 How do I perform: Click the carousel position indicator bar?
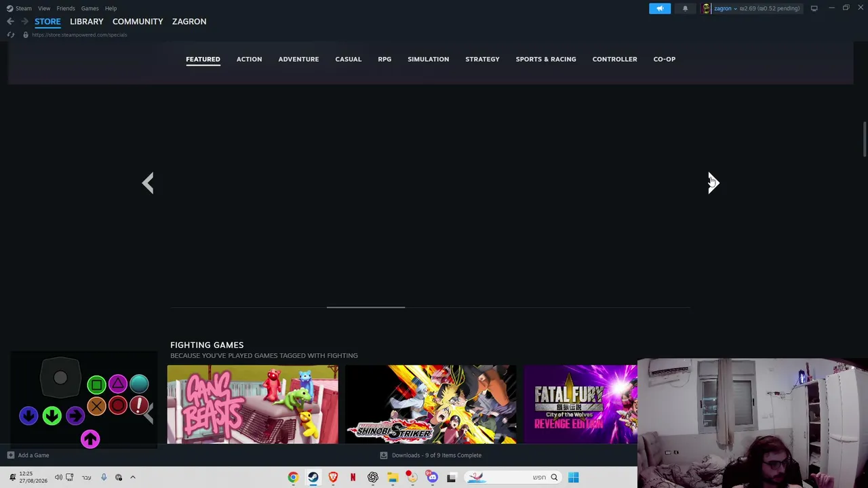pos(366,307)
